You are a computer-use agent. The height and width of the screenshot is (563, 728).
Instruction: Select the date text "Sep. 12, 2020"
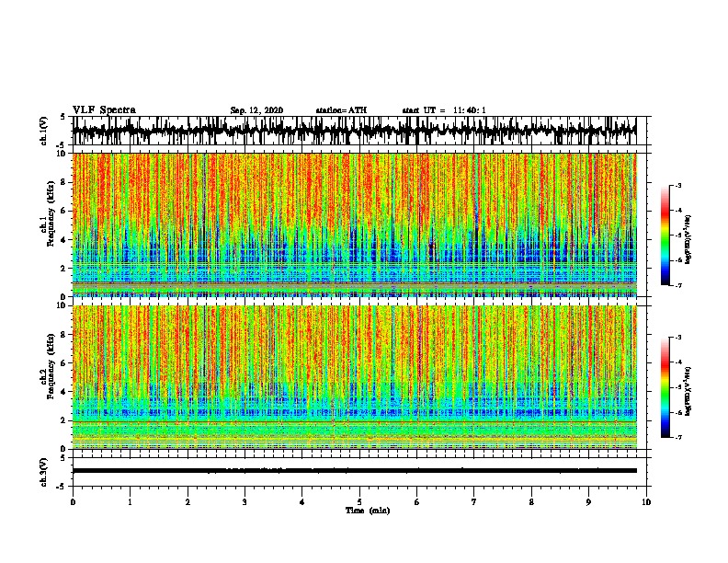point(256,110)
